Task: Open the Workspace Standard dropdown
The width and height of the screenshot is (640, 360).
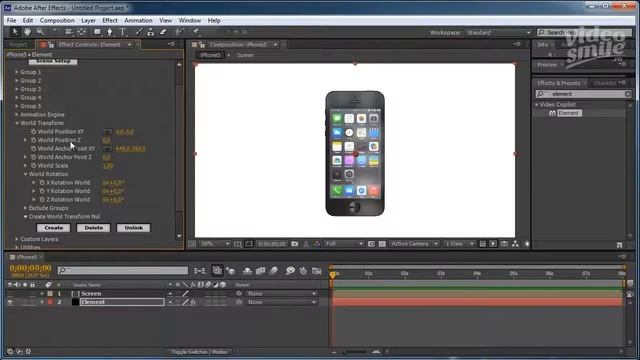Action: 498,32
